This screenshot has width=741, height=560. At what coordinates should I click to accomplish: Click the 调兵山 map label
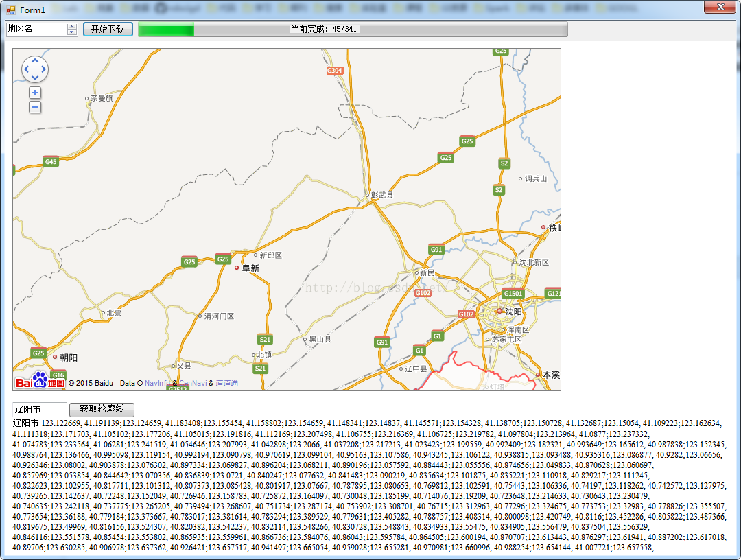tap(536, 178)
